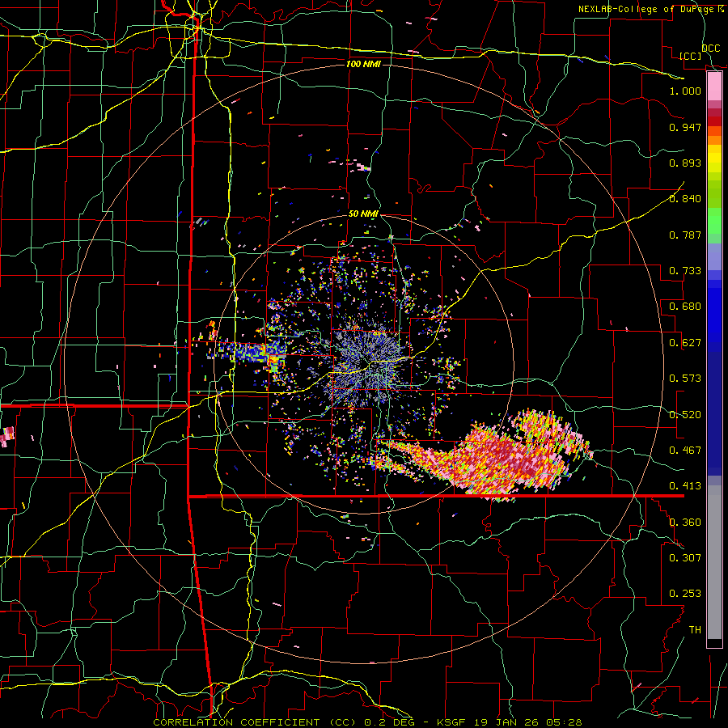Click the 0.520 value on the scale

coord(685,415)
